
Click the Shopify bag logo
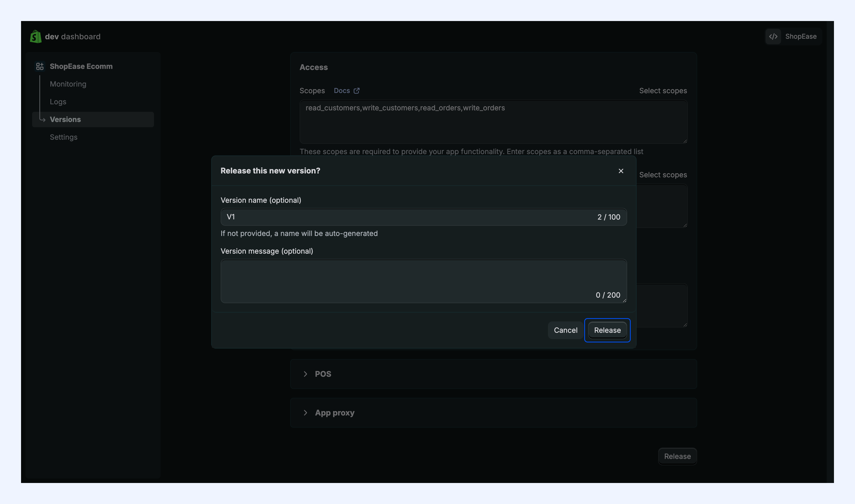click(36, 36)
